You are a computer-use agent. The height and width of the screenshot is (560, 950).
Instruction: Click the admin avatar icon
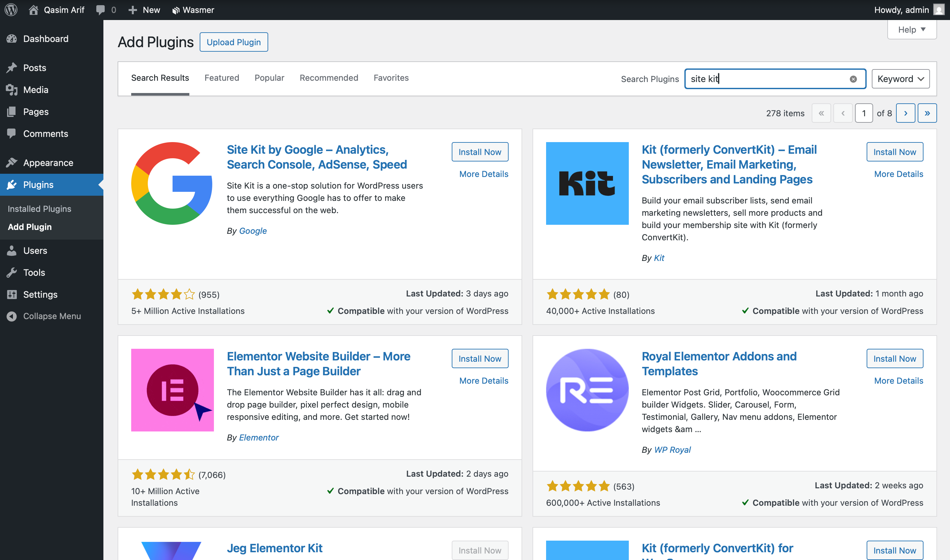coord(939,10)
